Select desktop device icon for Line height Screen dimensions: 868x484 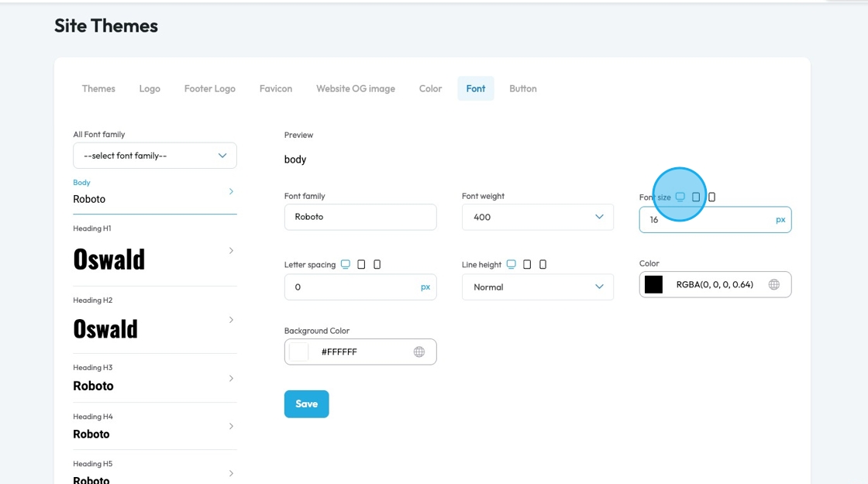pos(511,264)
